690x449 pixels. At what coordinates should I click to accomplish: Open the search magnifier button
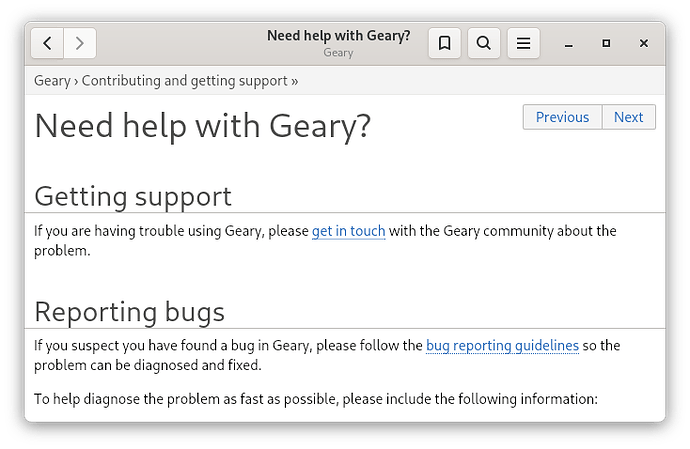[484, 43]
